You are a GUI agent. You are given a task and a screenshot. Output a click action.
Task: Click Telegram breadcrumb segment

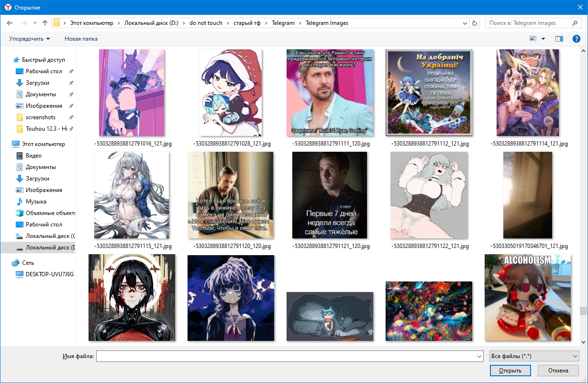[283, 23]
